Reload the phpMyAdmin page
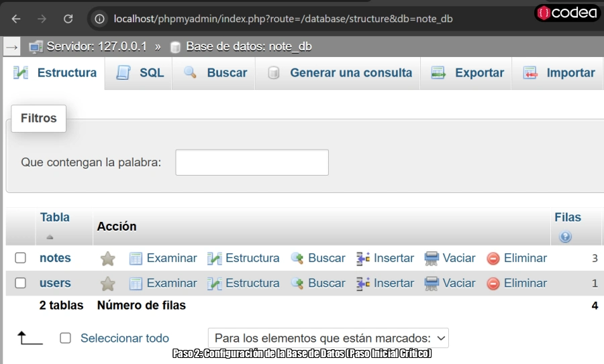The height and width of the screenshot is (364, 604). [x=68, y=19]
